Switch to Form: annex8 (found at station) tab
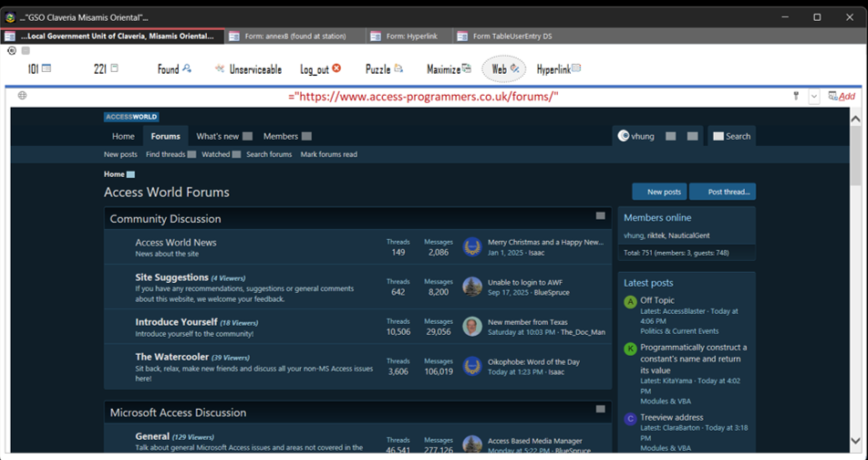Image resolution: width=868 pixels, height=460 pixels. 295,36
